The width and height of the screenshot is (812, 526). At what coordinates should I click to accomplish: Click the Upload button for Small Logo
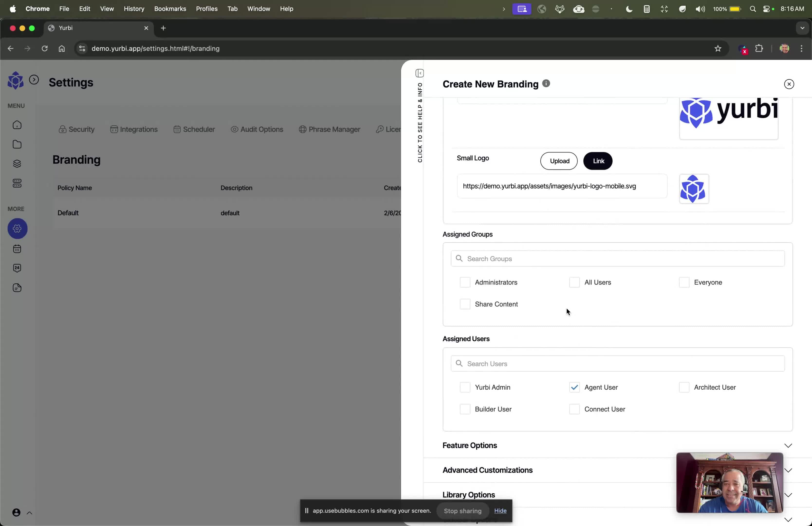pos(559,161)
